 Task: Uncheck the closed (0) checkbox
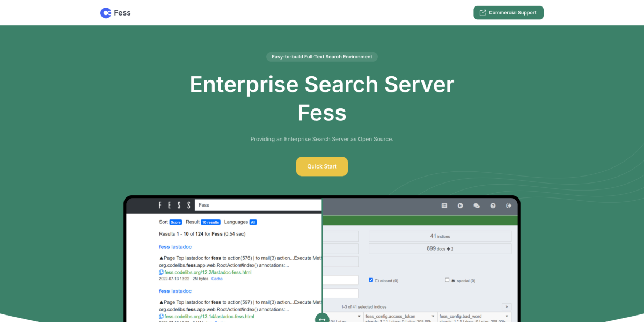pos(371,280)
